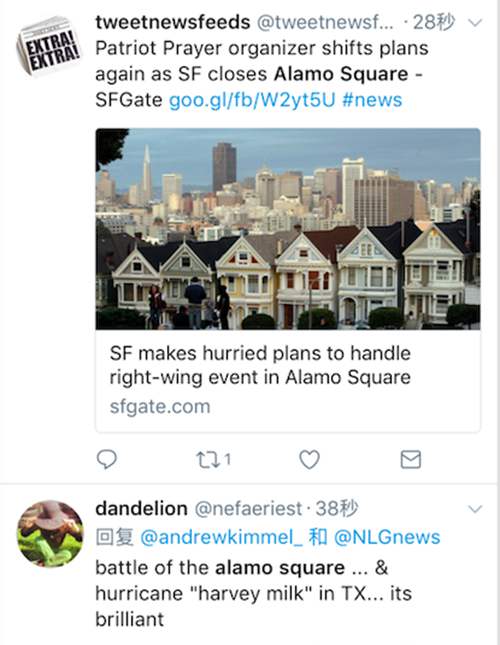The height and width of the screenshot is (645, 500).
Task: Open the @tweetnewsf... handle
Action: 325,23
